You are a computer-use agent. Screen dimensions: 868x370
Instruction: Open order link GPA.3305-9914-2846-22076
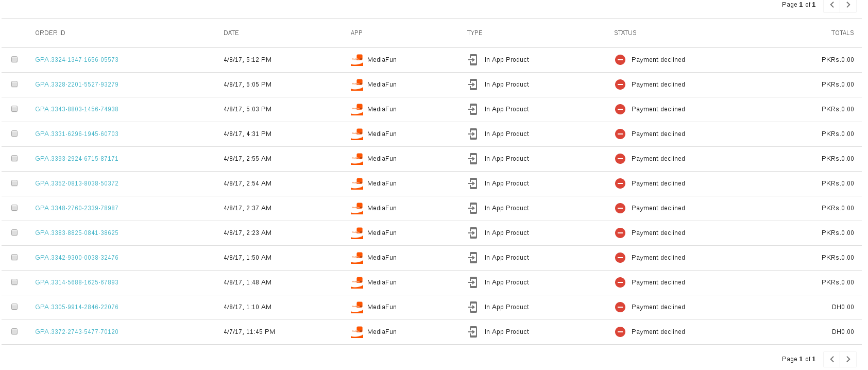coord(77,307)
